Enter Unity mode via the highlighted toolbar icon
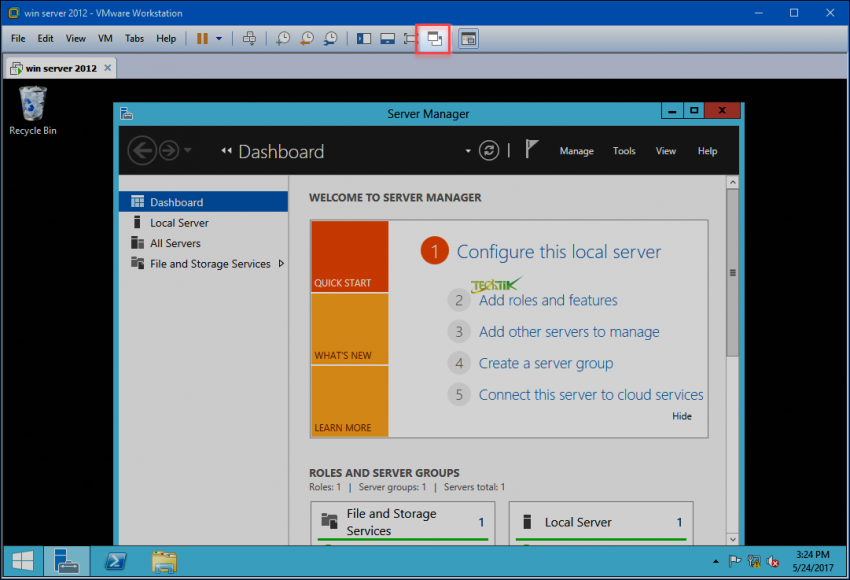This screenshot has height=580, width=850. click(x=433, y=38)
